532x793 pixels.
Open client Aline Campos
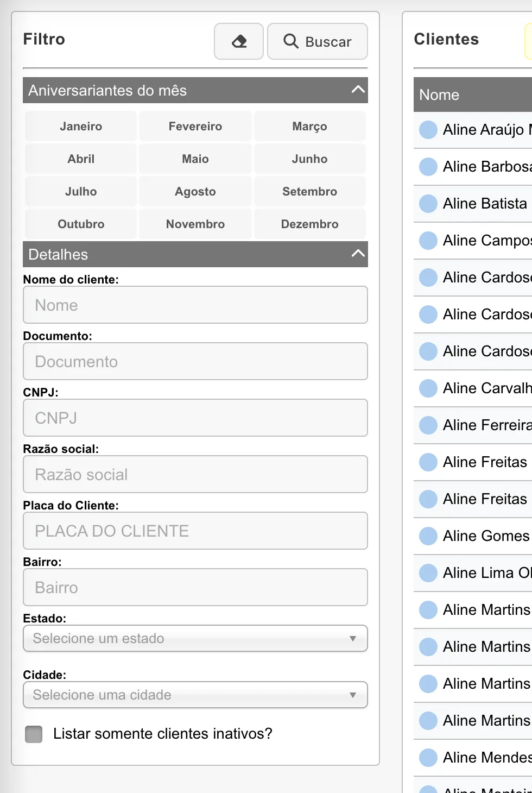click(x=487, y=241)
